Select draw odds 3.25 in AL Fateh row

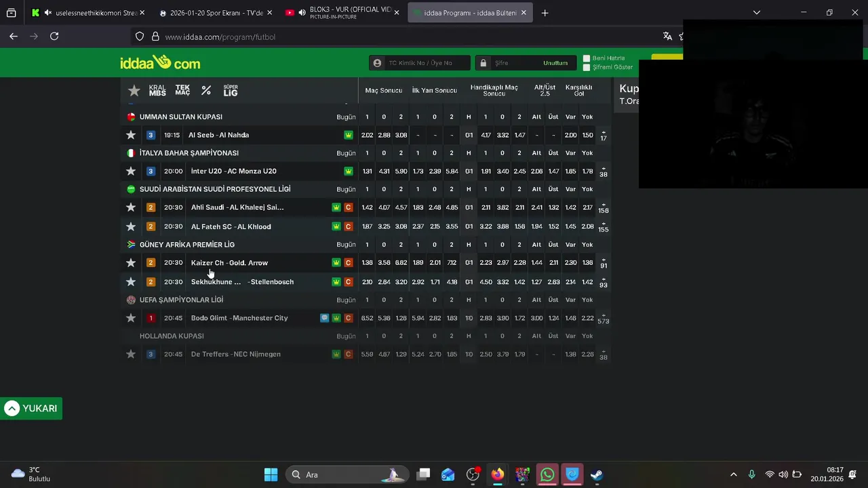[384, 226]
